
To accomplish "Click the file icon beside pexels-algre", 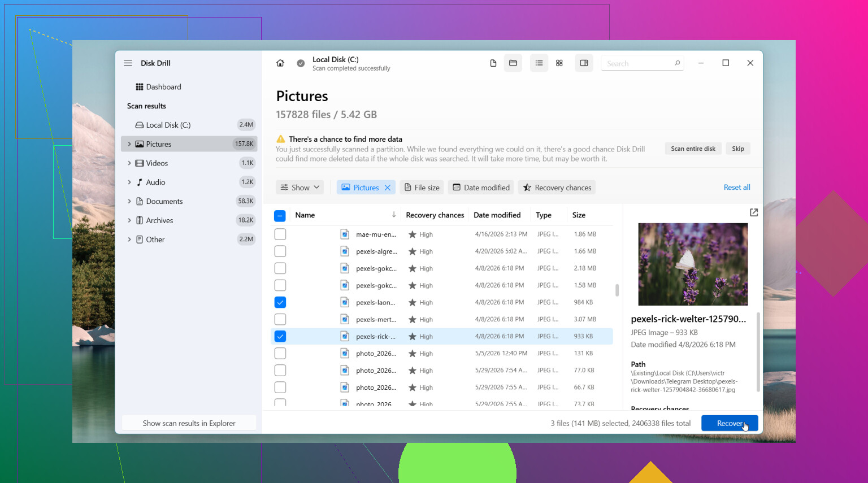I will (345, 251).
